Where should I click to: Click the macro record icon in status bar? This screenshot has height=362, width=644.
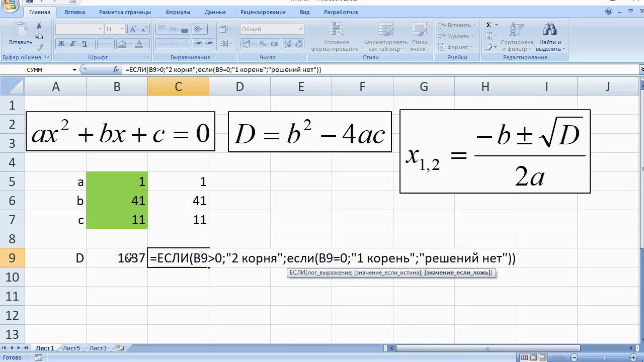tap(38, 357)
